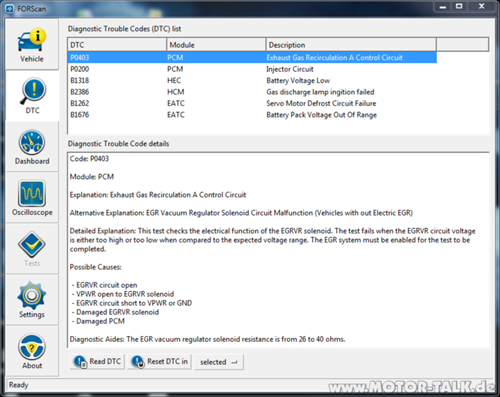Click the PCM module cell for P0200
The width and height of the screenshot is (500, 397).
[x=175, y=69]
